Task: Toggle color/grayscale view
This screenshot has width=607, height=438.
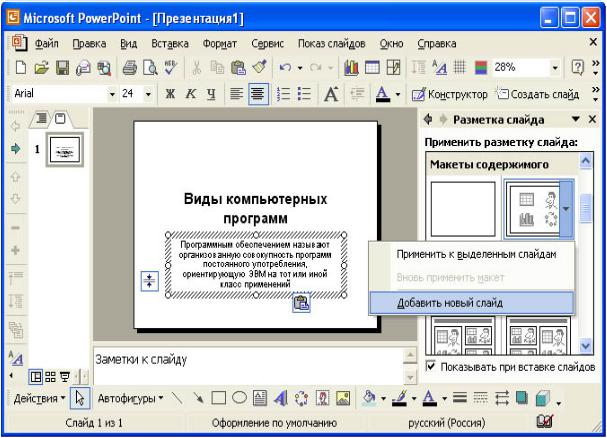Action: [x=480, y=68]
